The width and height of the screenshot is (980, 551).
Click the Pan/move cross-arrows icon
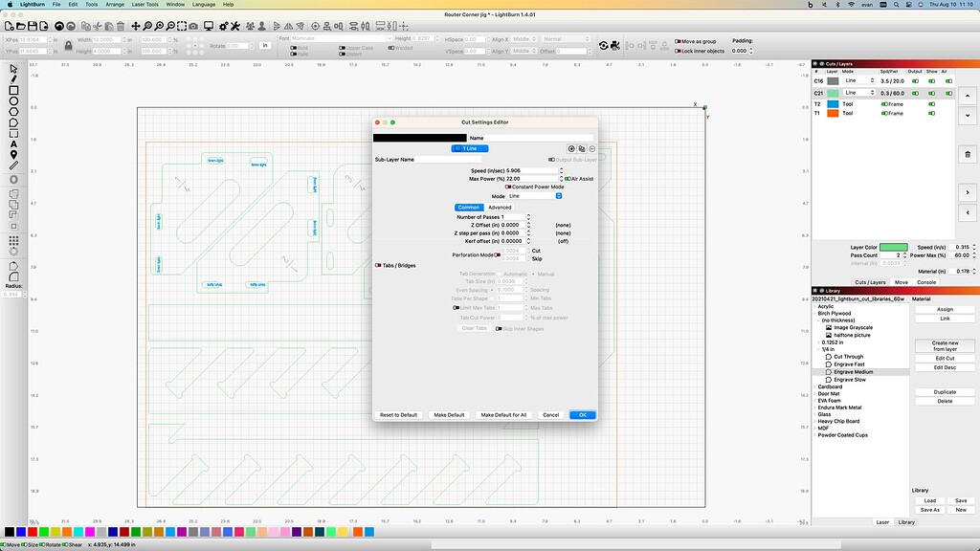136,26
